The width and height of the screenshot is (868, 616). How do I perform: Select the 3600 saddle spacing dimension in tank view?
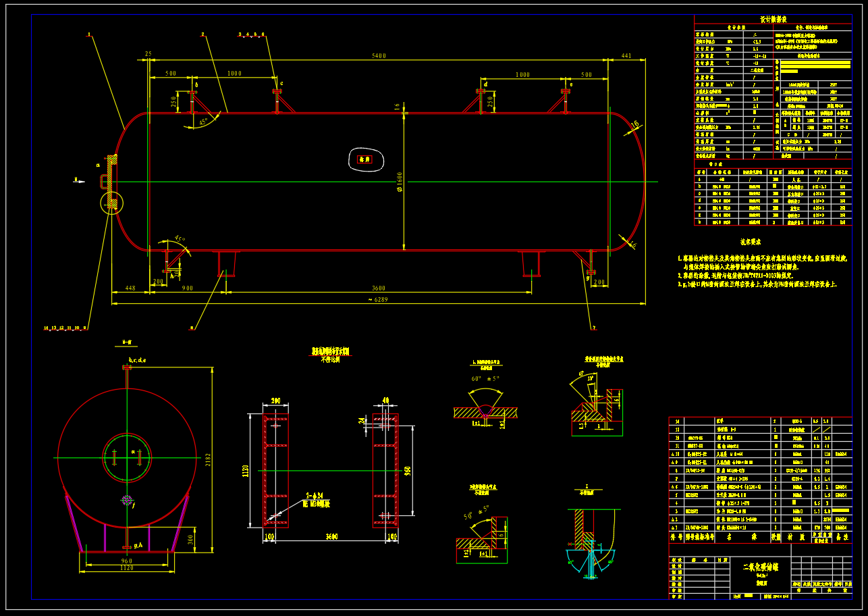click(378, 288)
